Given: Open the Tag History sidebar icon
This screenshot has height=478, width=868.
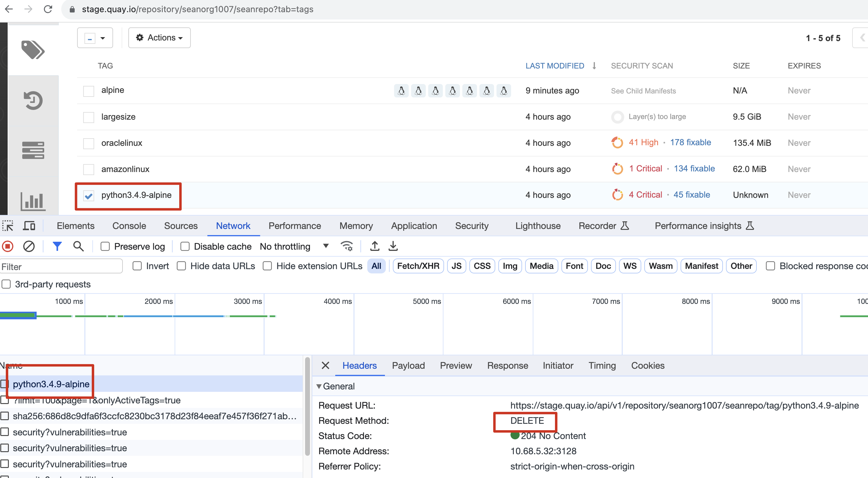Looking at the screenshot, I should pyautogui.click(x=33, y=100).
